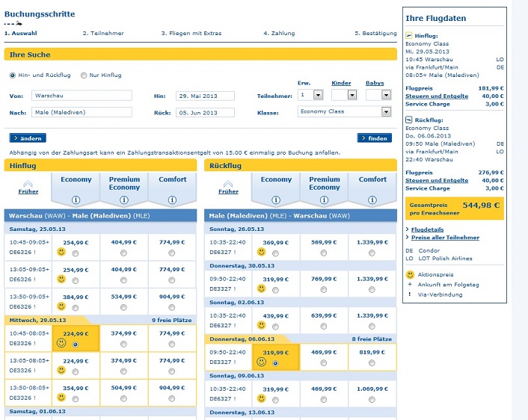The image size is (528, 420).
Task: Open Klasse Economy Class dropdown
Action: coord(386,111)
